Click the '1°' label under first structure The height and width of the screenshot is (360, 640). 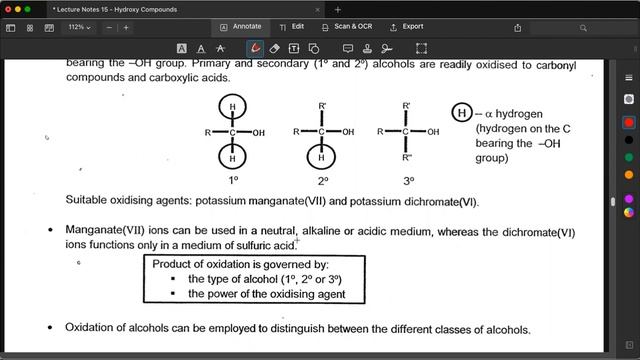[233, 180]
